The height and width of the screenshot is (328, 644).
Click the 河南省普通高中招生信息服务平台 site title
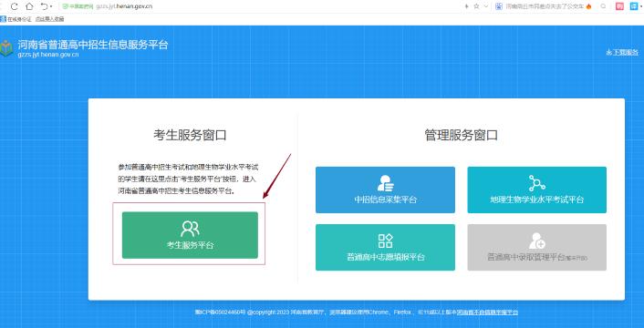(x=93, y=45)
